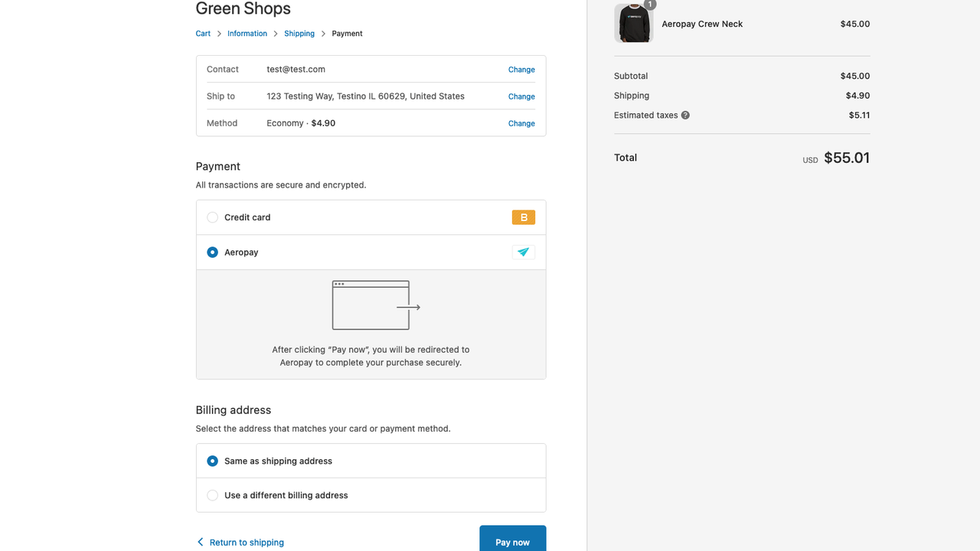Click the $5.11 estimated taxes value
Screen dimensions: 980x551
point(859,116)
